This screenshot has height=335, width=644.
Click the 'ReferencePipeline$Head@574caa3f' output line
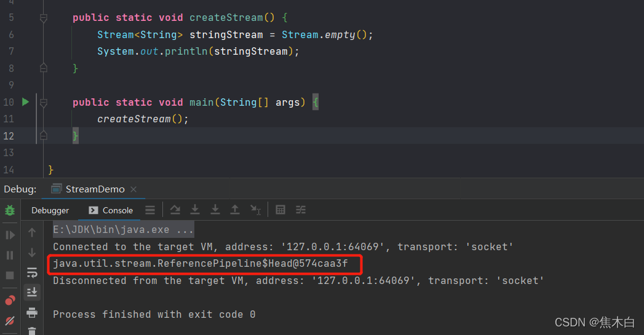click(201, 264)
